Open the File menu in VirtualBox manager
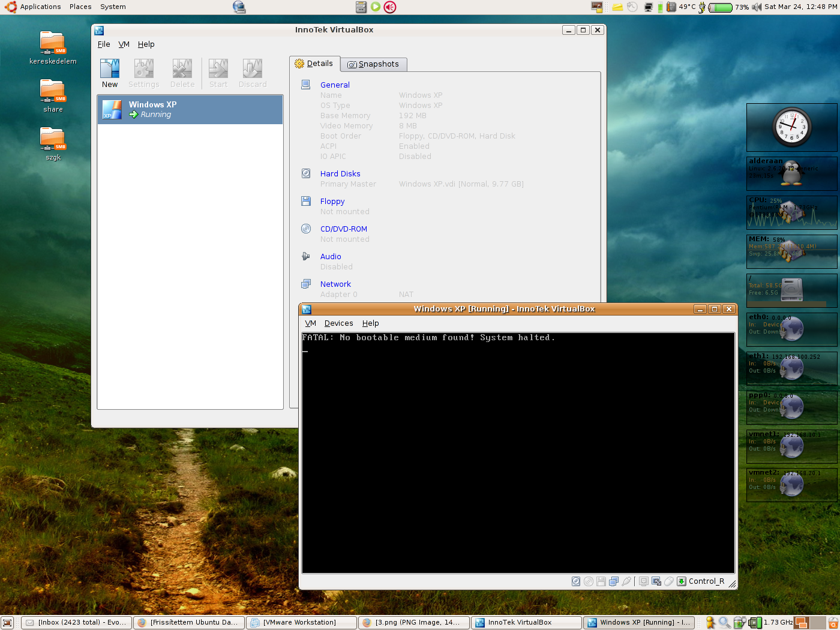The height and width of the screenshot is (630, 840). click(x=104, y=44)
